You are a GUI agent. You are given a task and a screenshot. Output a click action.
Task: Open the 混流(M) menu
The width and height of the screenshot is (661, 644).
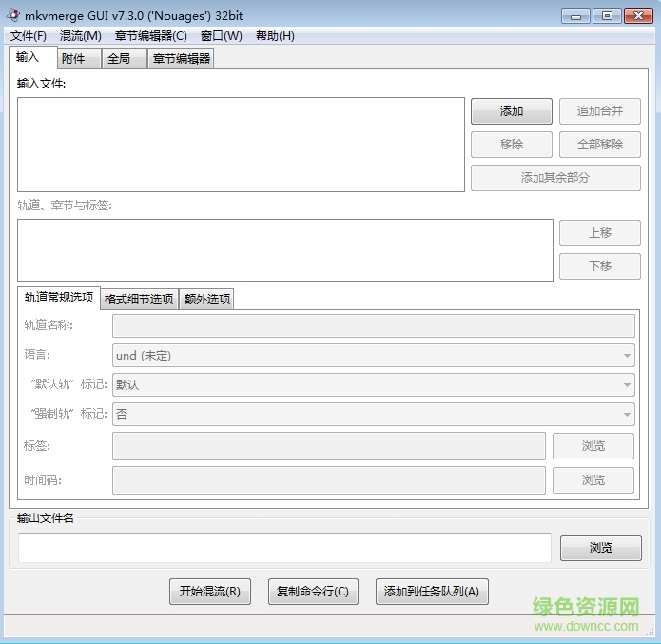[80, 36]
